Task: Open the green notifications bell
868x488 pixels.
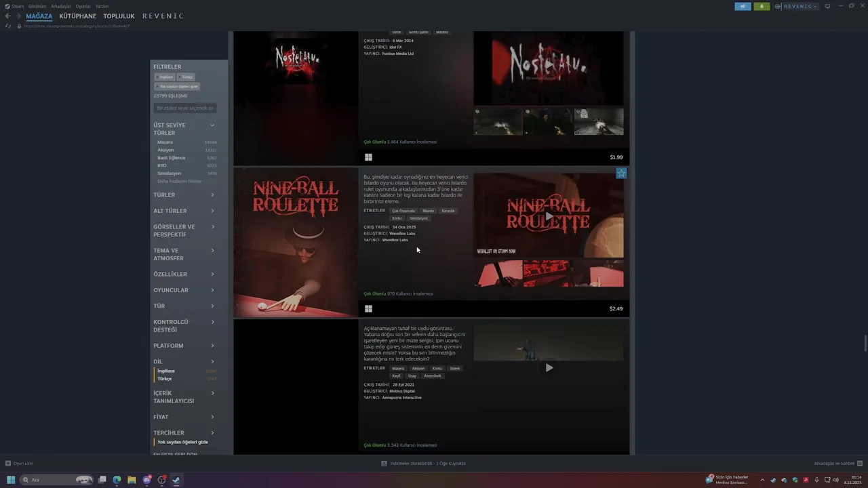Action: (x=762, y=6)
